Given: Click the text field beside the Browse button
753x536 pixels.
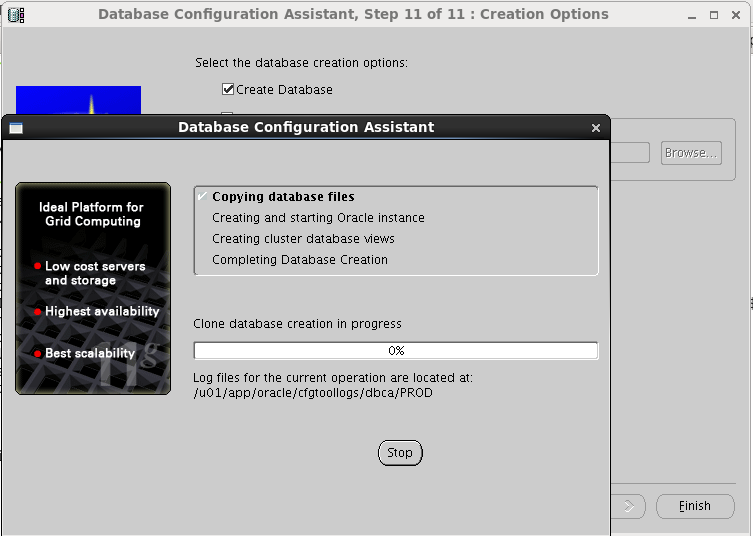Looking at the screenshot, I should pyautogui.click(x=630, y=153).
